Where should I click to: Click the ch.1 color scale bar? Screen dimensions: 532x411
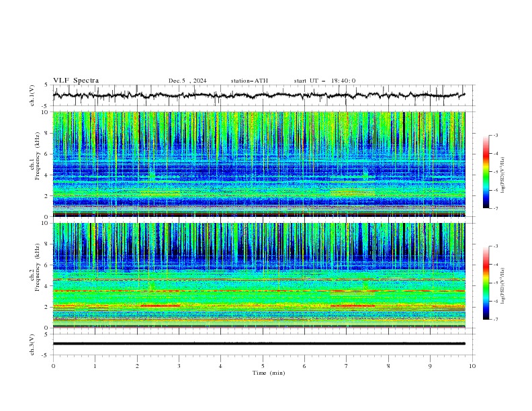486,172
